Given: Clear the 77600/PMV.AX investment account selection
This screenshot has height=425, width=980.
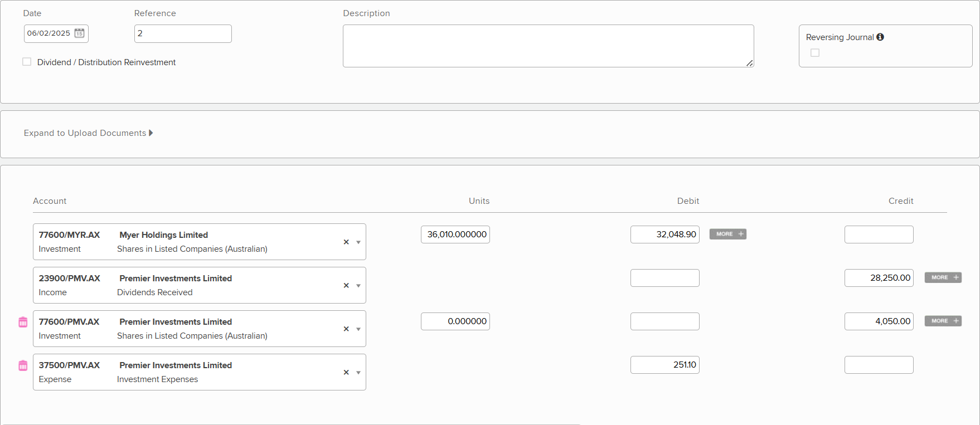Looking at the screenshot, I should tap(346, 329).
